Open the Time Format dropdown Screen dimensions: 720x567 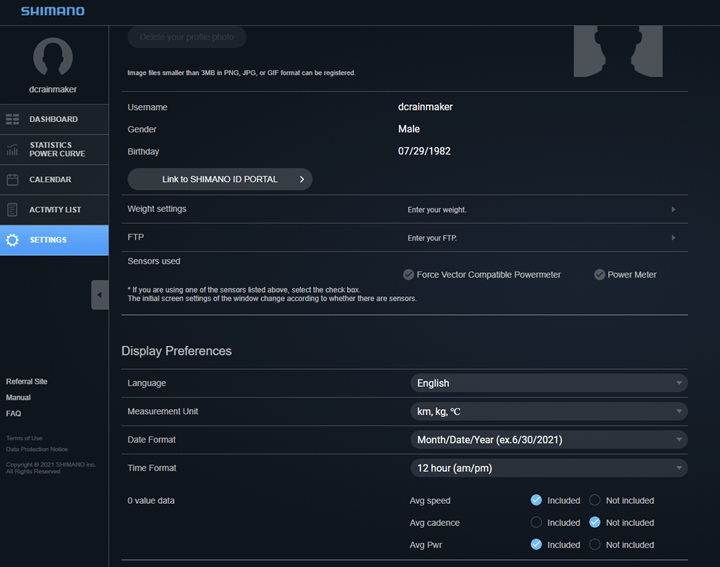pyautogui.click(x=549, y=468)
